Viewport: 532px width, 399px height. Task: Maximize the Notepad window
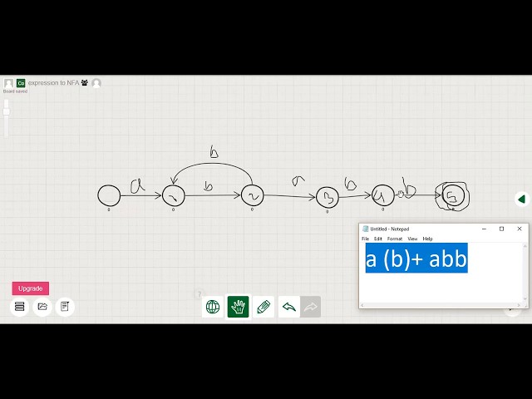[502, 229]
